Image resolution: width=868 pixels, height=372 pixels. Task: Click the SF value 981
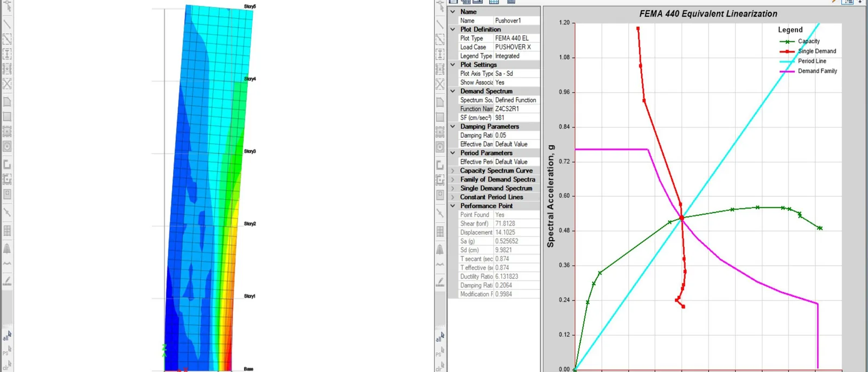516,118
